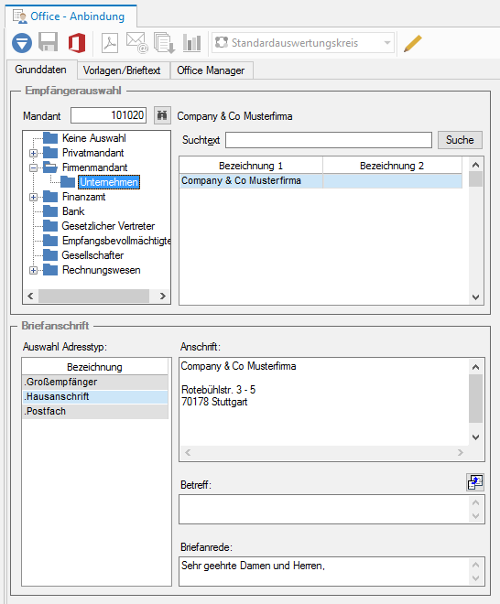The image size is (500, 604).
Task: Click the Anschrift horizontal scroll right arrow
Action: [x=460, y=453]
